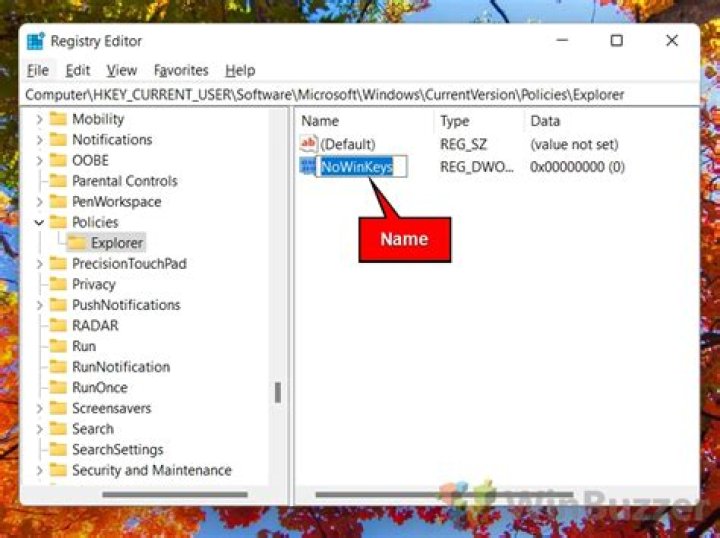Click the Search folder icon
The image size is (720, 538).
(x=58, y=429)
